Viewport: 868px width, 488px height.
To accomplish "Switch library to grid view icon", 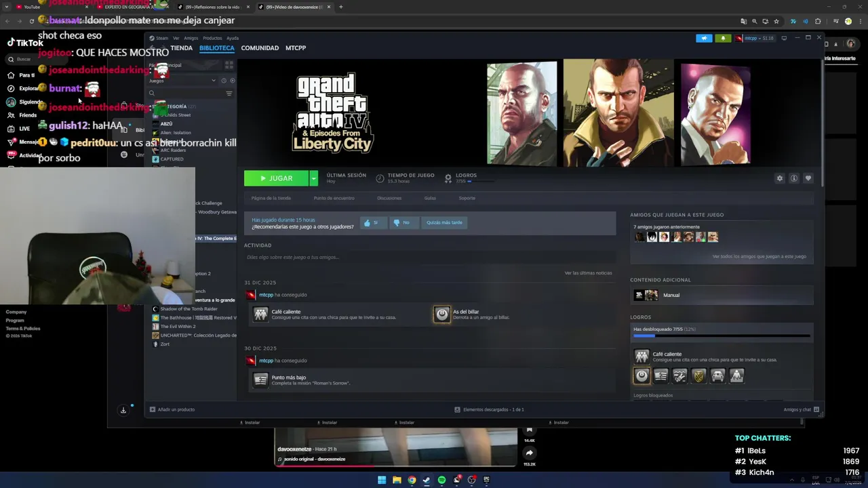I will tap(229, 65).
